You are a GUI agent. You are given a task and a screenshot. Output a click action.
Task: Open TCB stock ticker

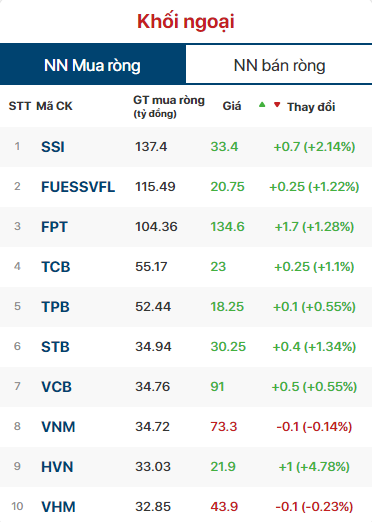tap(56, 267)
